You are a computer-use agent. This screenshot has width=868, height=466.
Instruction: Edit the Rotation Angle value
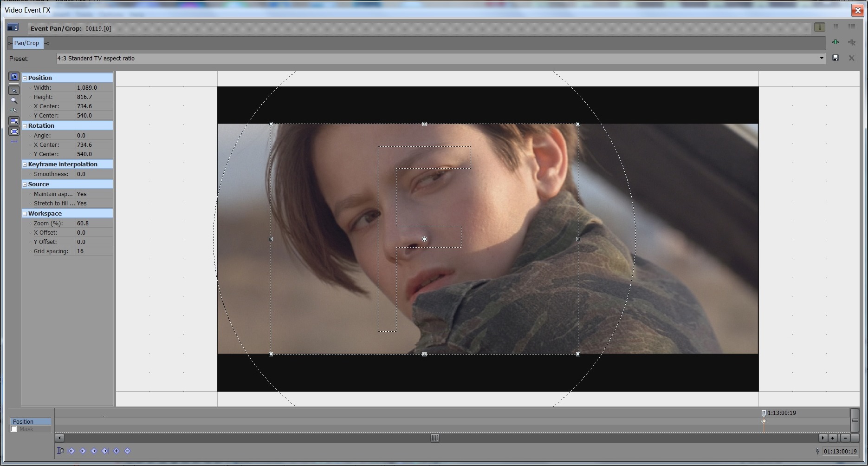coord(94,135)
